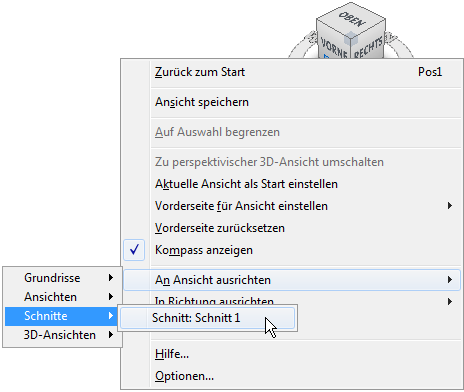Expand An Ansicht ausrichten submenu arrow
Screen dimensions: 464x392
450,280
